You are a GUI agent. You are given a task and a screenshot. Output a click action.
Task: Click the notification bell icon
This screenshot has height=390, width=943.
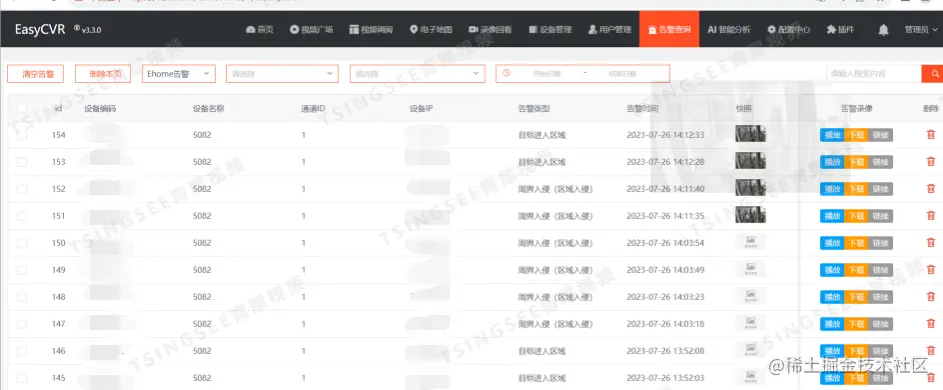[x=883, y=29]
